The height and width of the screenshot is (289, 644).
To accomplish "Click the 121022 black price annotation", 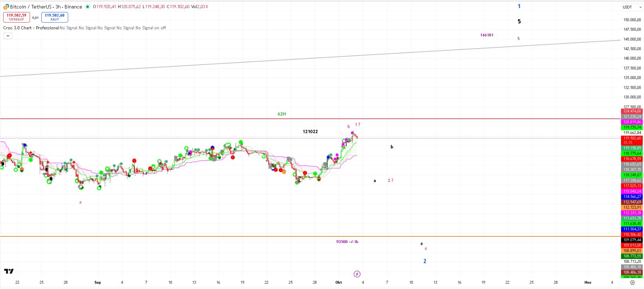I will 310,131.
